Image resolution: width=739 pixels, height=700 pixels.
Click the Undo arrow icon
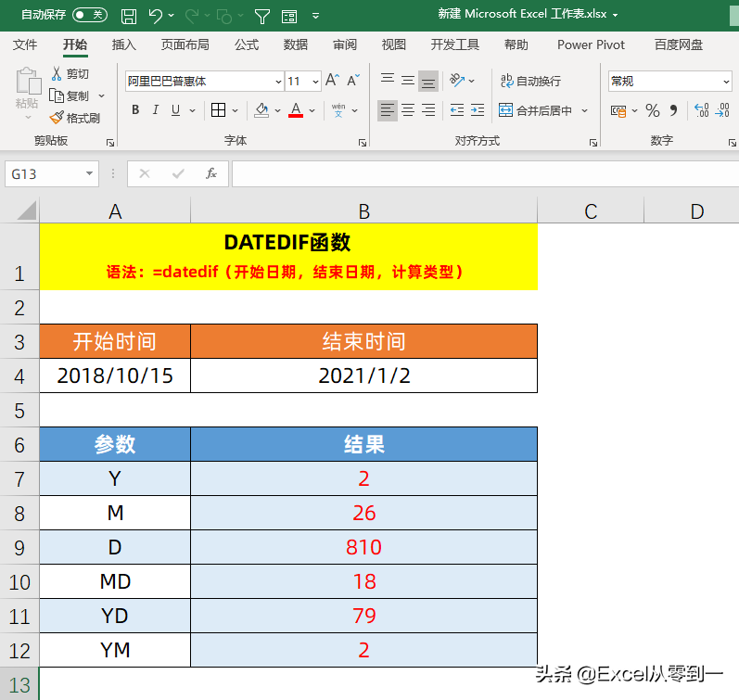point(155,16)
